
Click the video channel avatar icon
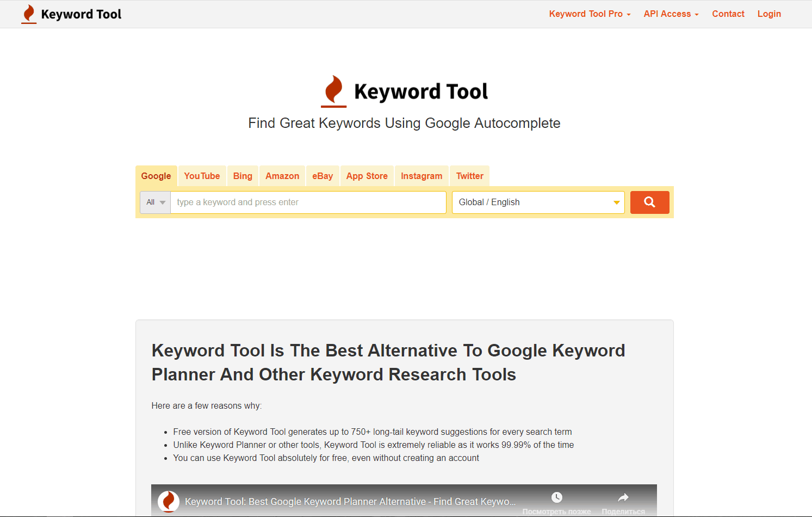169,501
